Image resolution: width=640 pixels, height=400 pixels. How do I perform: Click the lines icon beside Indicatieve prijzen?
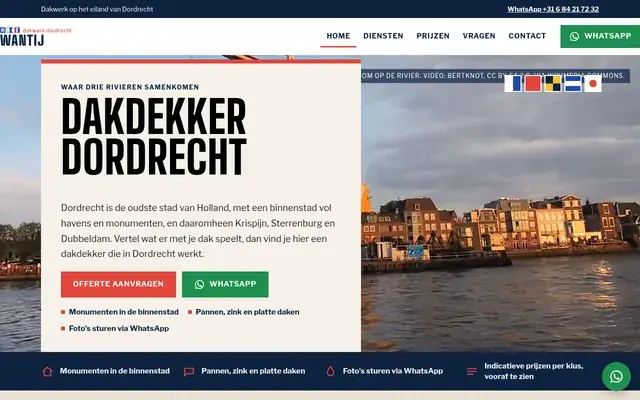[471, 371]
